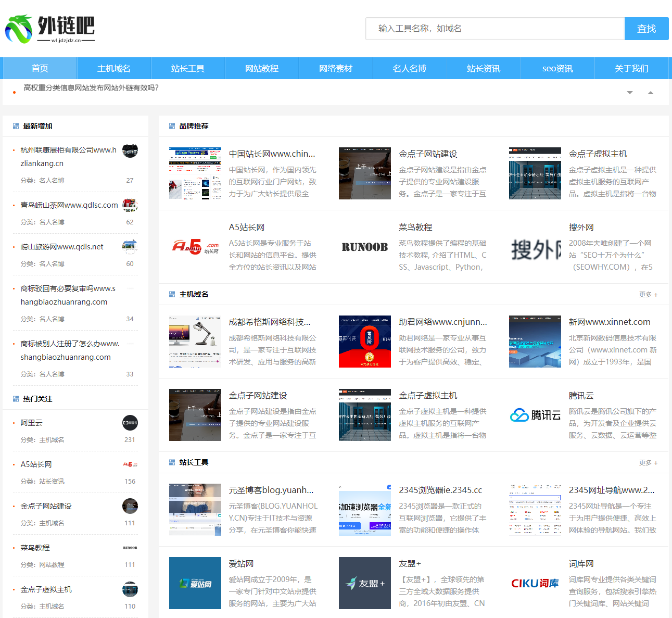
Task: Open 搜外网 title link
Action: (x=581, y=227)
